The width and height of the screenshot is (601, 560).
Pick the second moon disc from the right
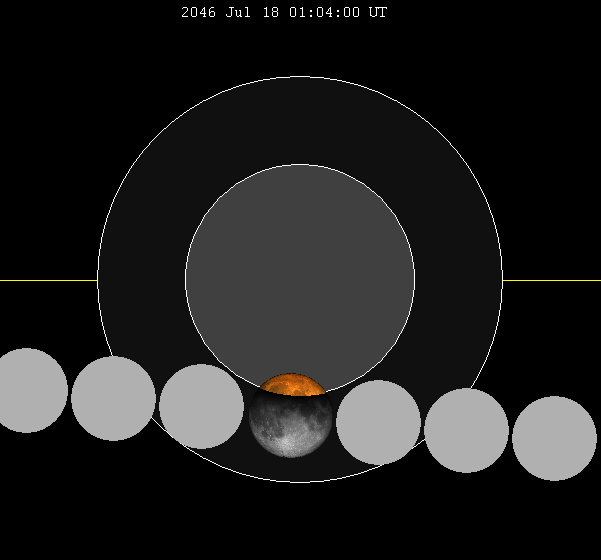[x=466, y=430]
